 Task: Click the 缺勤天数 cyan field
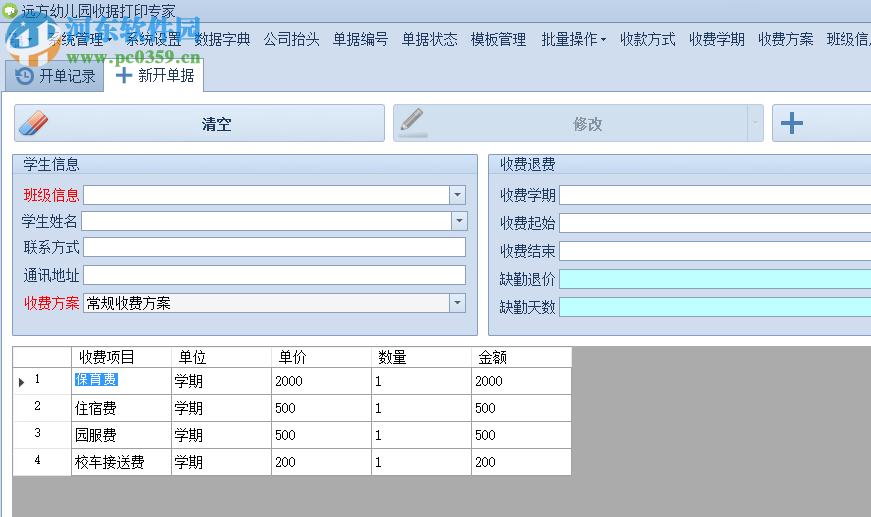[x=715, y=307]
